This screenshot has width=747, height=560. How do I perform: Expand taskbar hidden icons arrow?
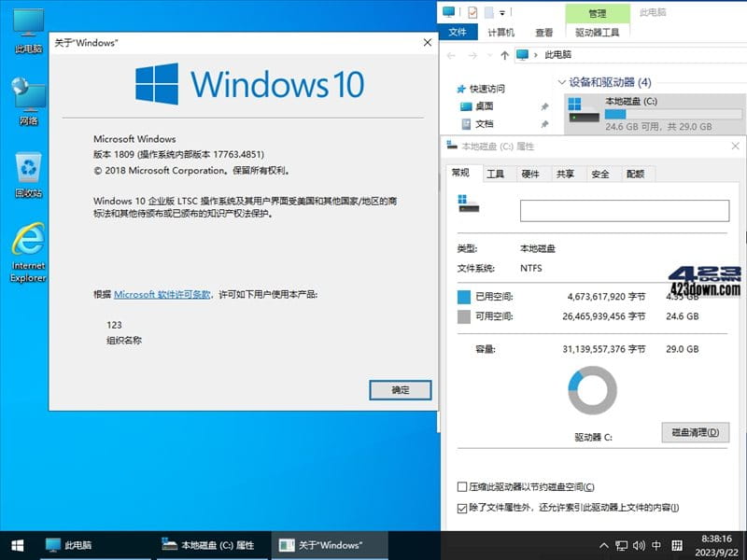(606, 546)
